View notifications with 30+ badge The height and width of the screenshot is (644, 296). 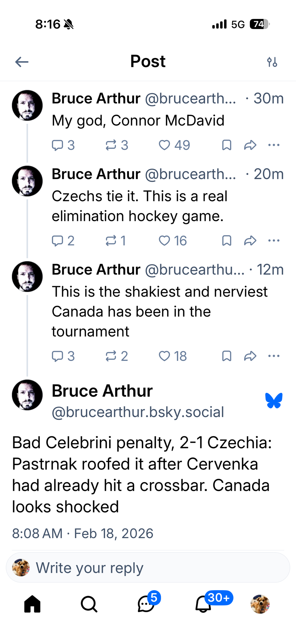pos(204,604)
